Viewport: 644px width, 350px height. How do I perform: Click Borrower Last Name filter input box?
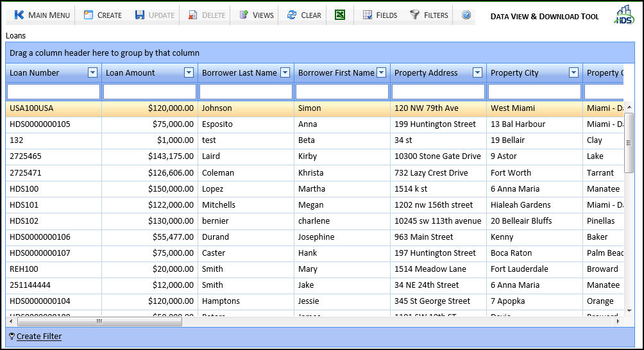click(246, 92)
